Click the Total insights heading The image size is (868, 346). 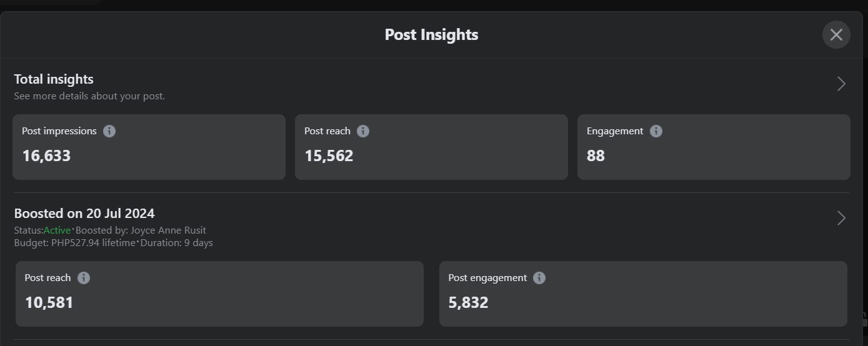(x=54, y=79)
